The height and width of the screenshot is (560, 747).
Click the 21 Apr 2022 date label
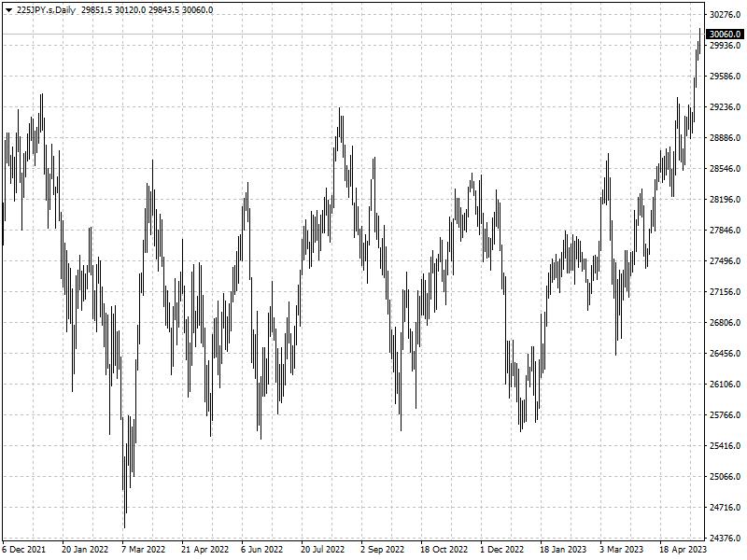[204, 550]
